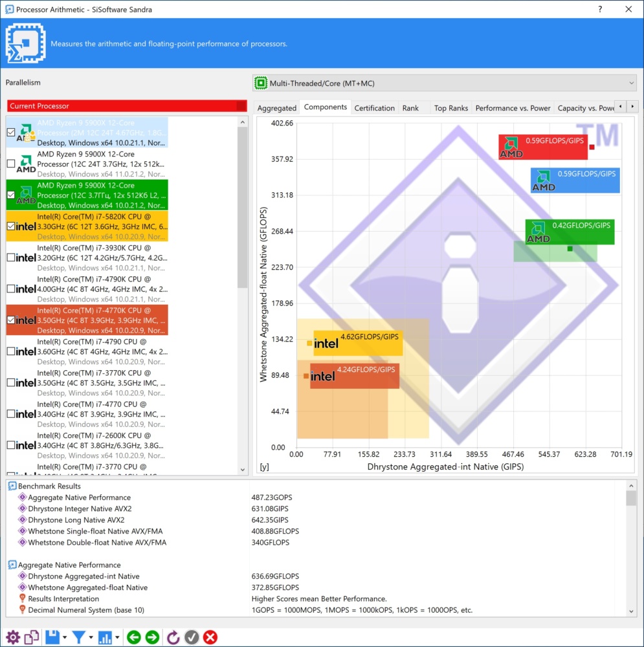Uncheck the Core i7-4770K entry

[x=11, y=320]
